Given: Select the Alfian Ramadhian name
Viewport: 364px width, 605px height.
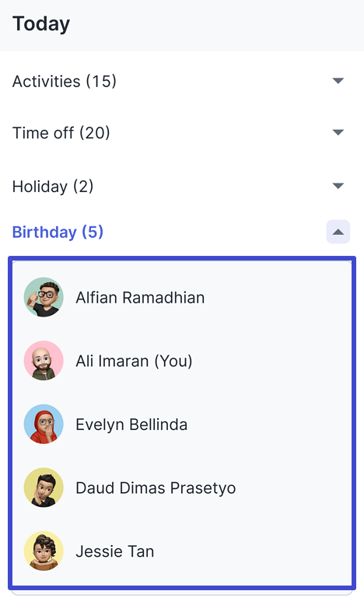Looking at the screenshot, I should 140,298.
